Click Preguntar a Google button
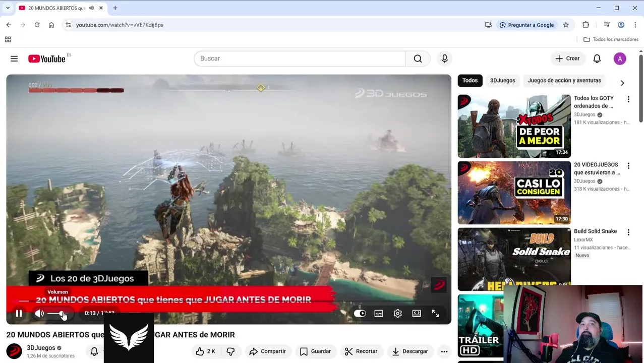Viewport: 644px width, 363px height. (x=526, y=25)
